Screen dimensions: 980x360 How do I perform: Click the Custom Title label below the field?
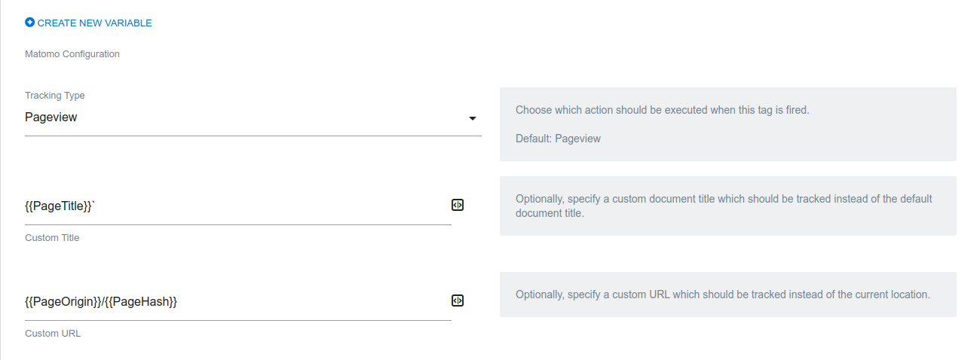[52, 238]
